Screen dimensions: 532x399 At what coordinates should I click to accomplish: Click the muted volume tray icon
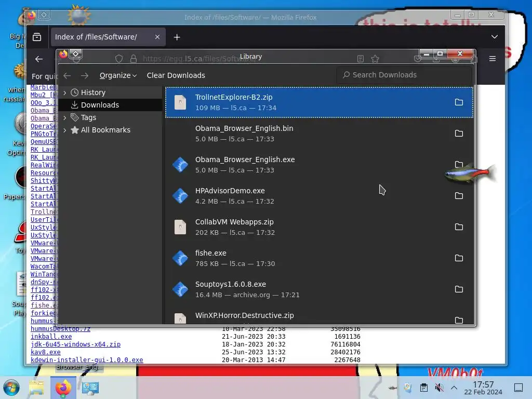439,388
